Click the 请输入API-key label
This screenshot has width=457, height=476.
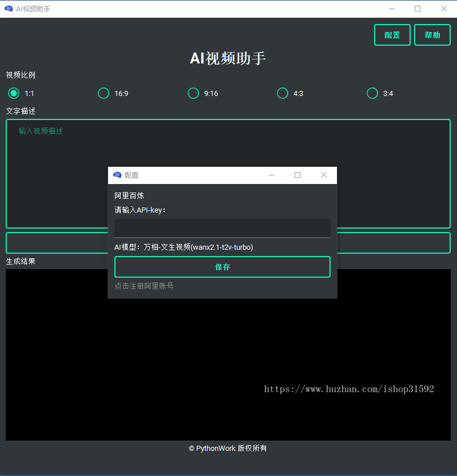tap(140, 210)
